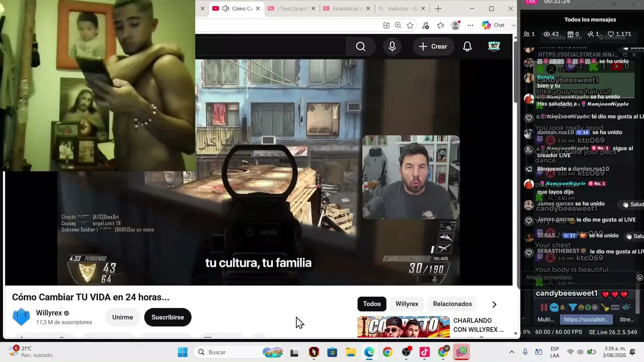Select the 'Willyrex' filter chip

click(x=407, y=304)
